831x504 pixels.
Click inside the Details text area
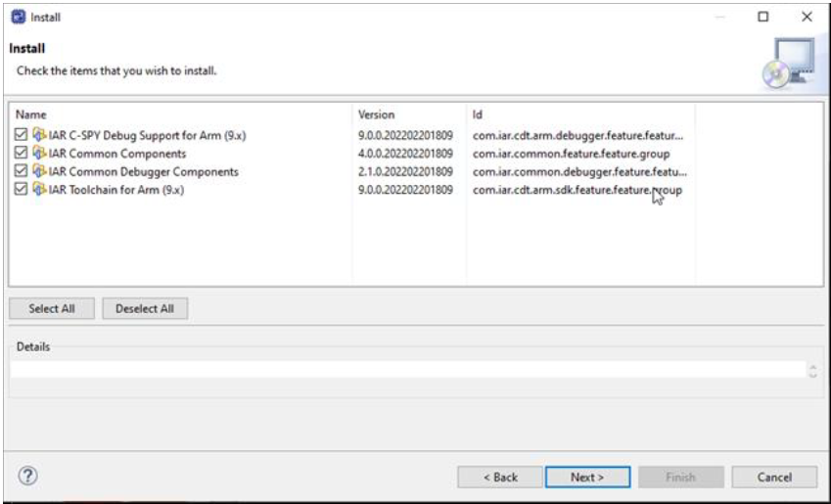[408, 369]
